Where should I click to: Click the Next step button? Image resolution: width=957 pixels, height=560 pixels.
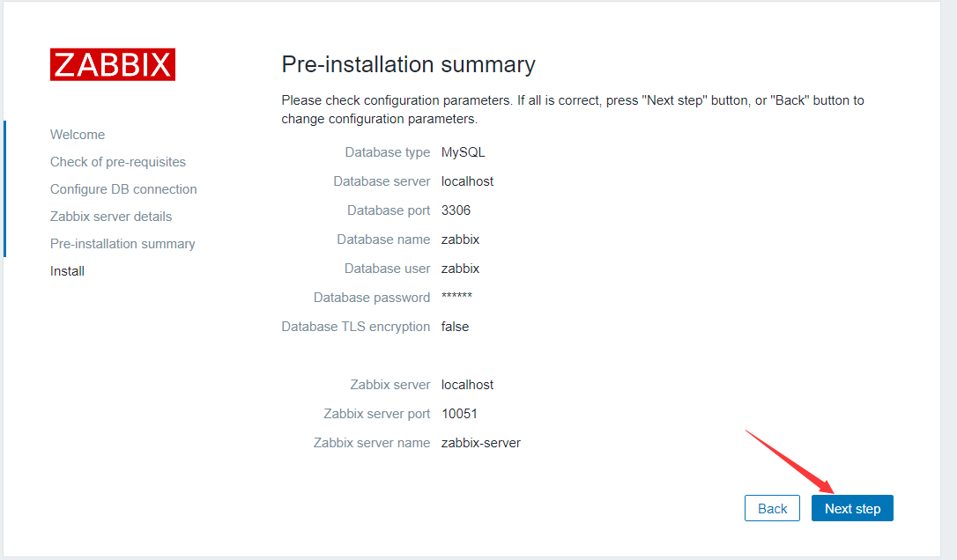point(852,508)
